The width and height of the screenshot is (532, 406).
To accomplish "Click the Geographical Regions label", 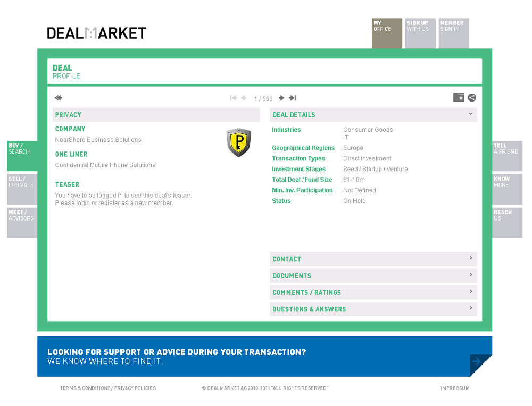I will click(x=303, y=148).
